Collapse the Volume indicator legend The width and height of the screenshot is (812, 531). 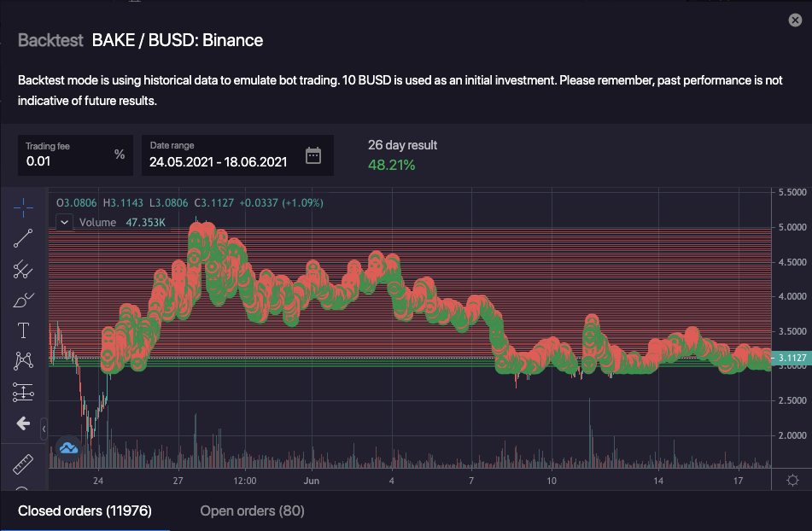coord(65,222)
